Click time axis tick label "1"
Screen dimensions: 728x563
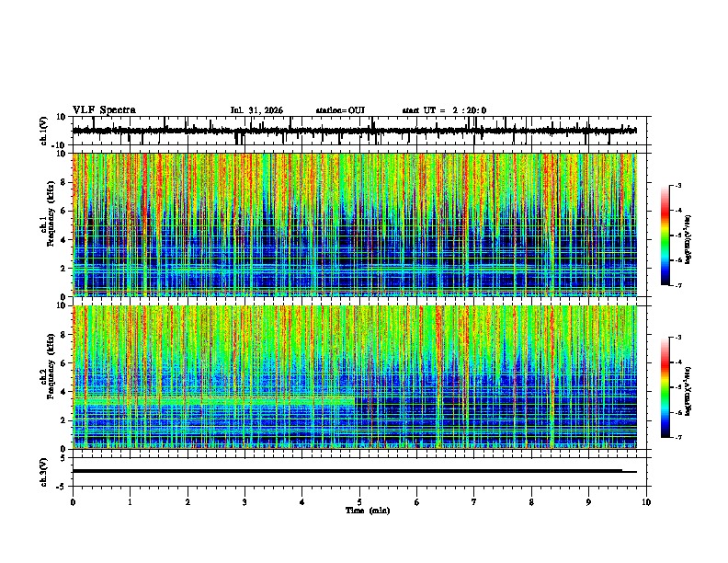(x=130, y=502)
